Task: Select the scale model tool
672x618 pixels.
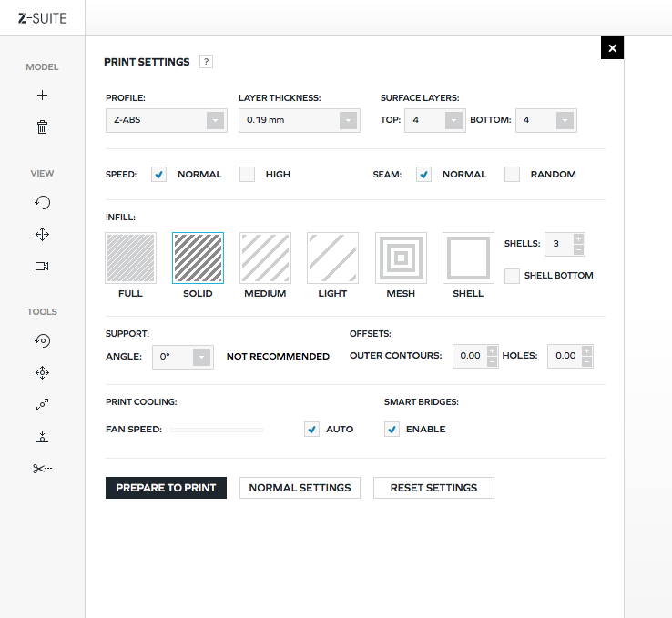Action: click(42, 404)
